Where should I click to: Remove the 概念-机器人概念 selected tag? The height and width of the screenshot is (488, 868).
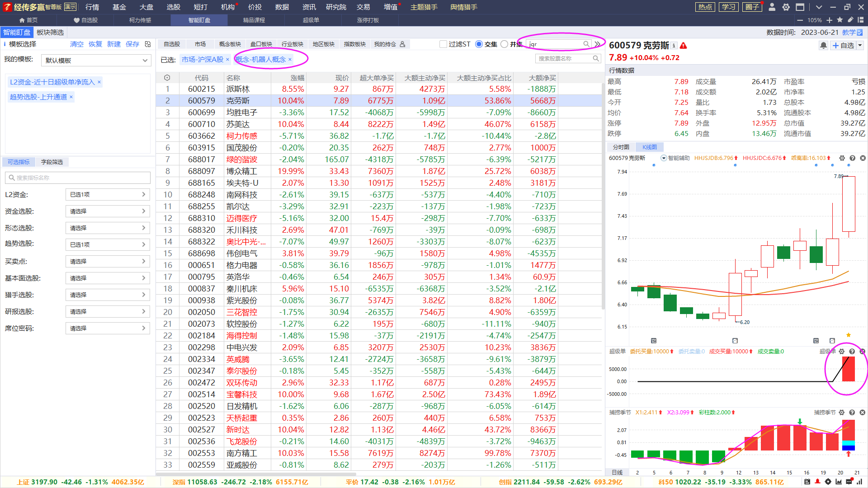290,59
